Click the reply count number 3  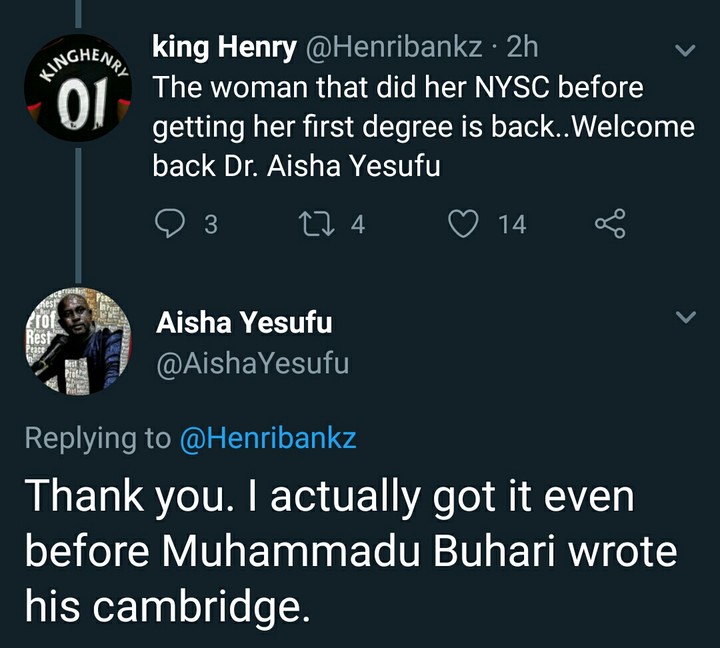tap(210, 225)
